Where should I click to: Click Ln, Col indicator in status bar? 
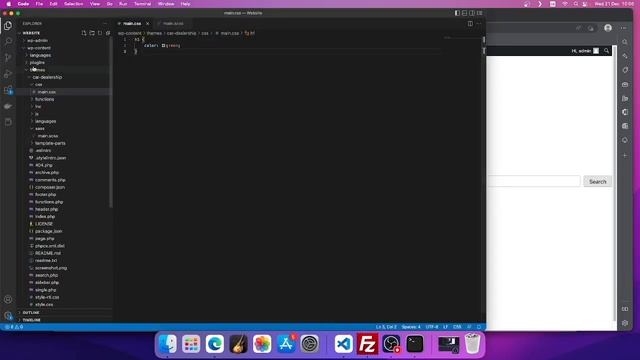point(386,327)
